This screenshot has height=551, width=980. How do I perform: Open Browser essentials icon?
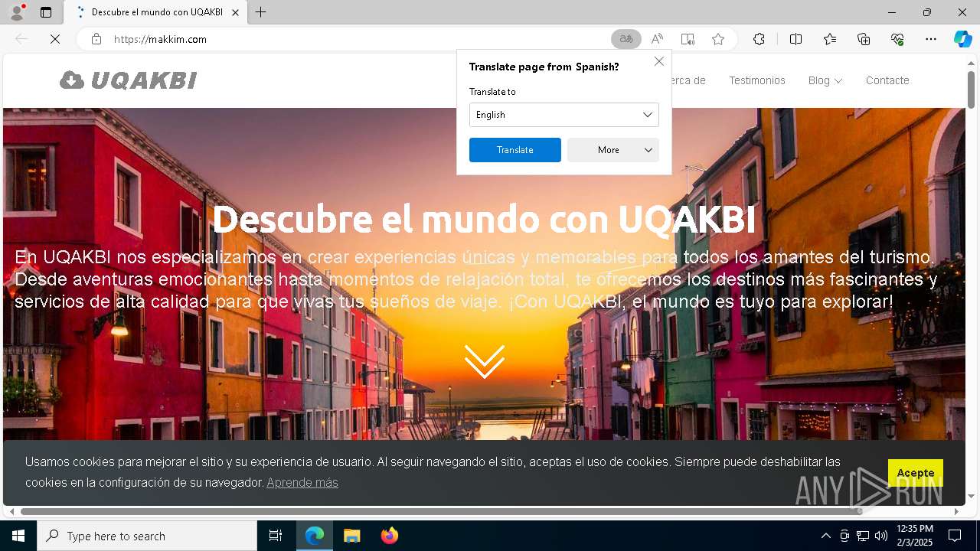pos(897,39)
